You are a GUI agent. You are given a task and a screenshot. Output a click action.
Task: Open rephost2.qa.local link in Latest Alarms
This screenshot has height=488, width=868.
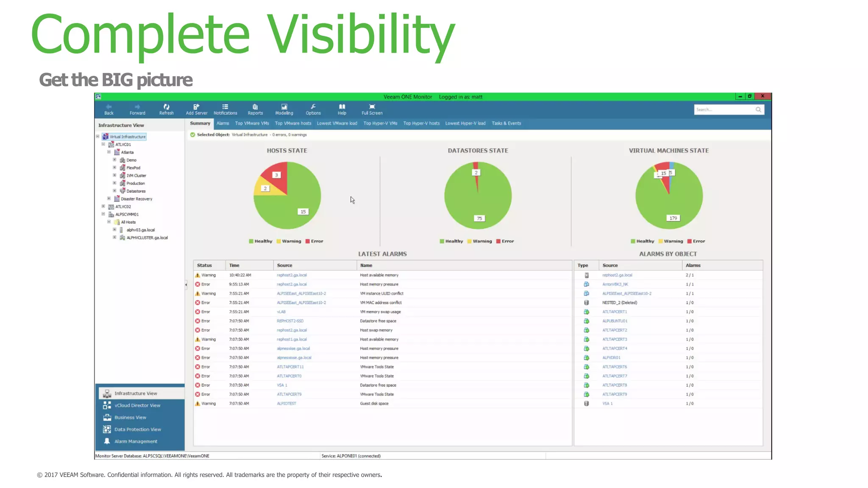pyautogui.click(x=292, y=275)
